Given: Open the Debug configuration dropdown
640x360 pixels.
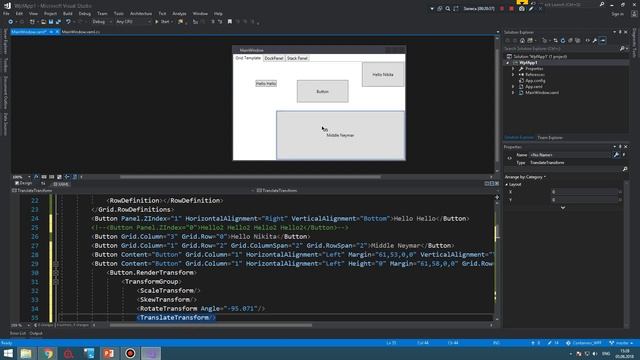Looking at the screenshot, I should tap(101, 22).
